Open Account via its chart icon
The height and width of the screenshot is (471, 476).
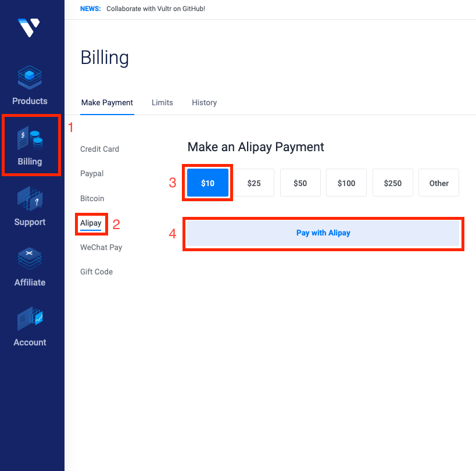(30, 319)
